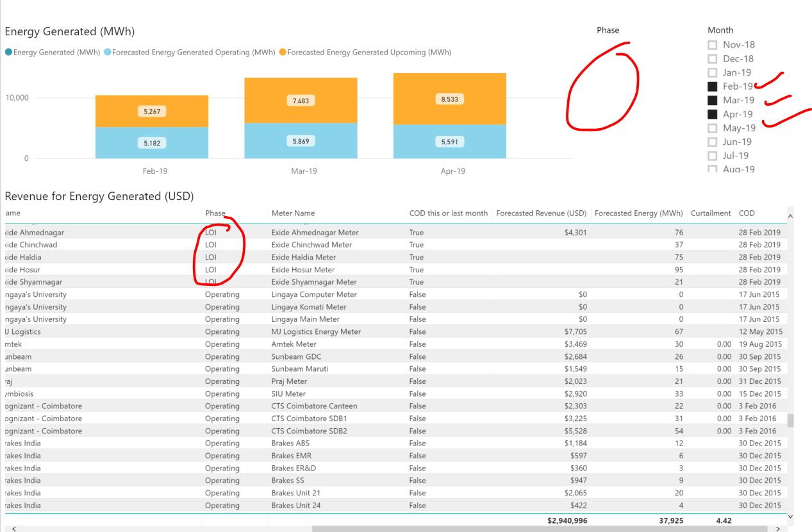Click Praj Meter cell
This screenshot has height=532, width=812.
click(289, 381)
